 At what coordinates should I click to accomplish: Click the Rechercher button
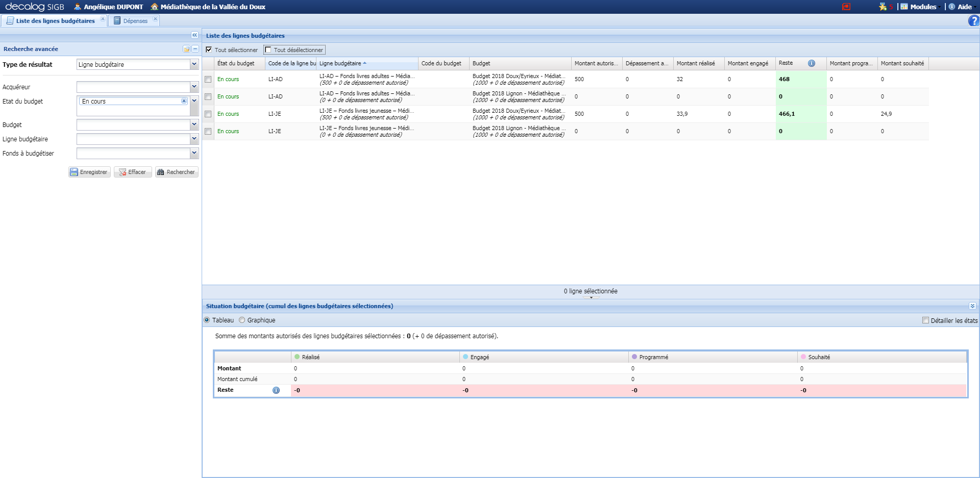[177, 172]
